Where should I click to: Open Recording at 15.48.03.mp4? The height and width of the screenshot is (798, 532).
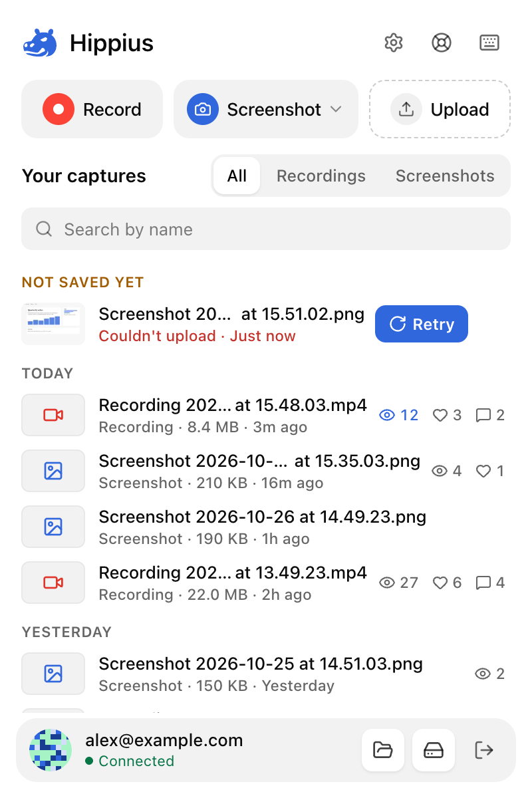[233, 405]
